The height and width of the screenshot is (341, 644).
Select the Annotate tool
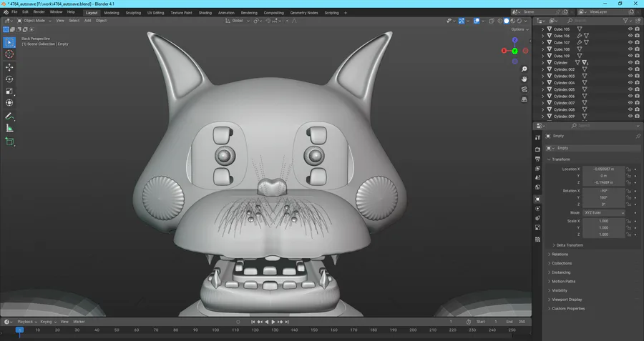(9, 117)
